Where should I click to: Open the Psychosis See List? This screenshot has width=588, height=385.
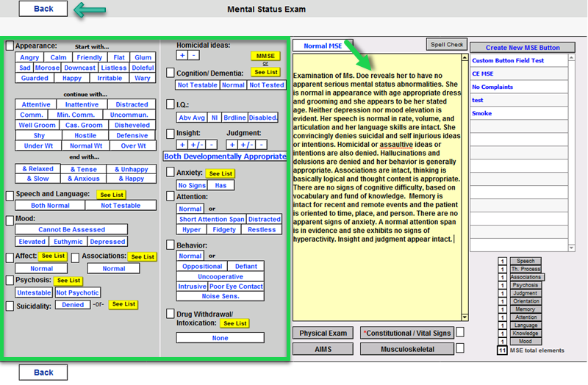point(68,281)
